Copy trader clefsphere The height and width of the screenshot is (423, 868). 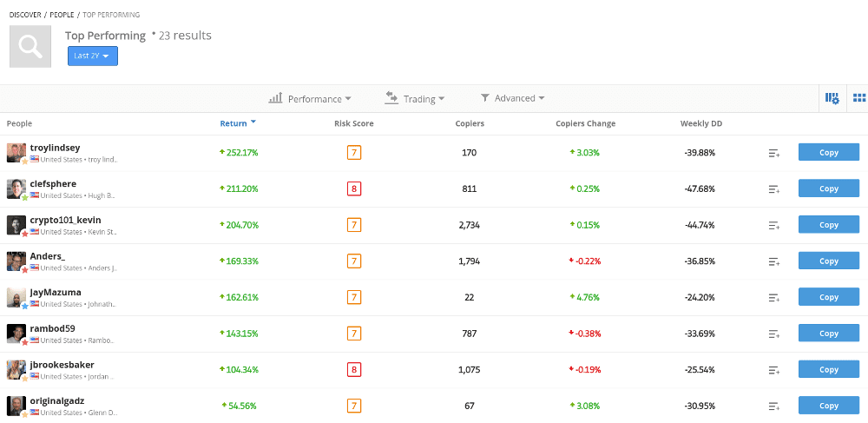coord(829,188)
